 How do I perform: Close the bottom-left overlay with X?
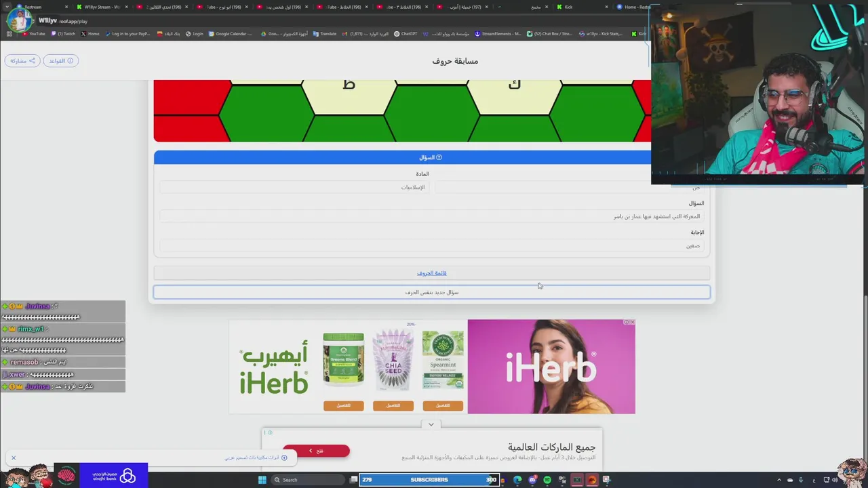pyautogui.click(x=13, y=458)
